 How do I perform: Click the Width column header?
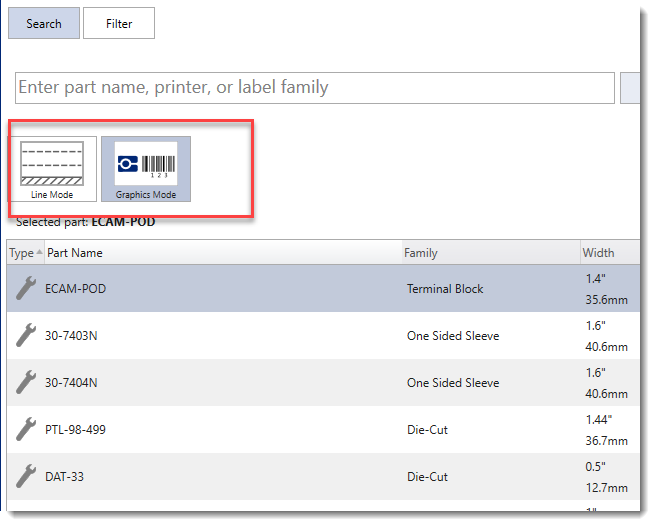click(x=598, y=253)
